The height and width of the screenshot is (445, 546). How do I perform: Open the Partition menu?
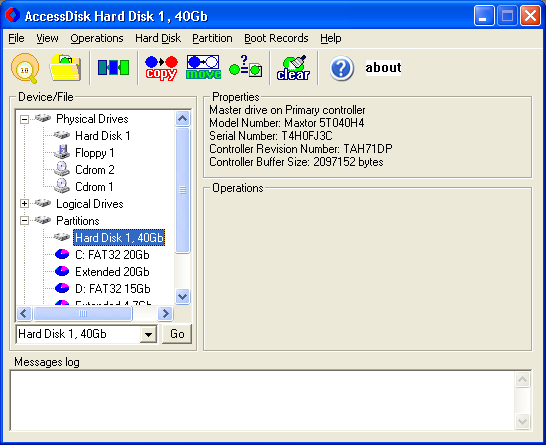[x=212, y=38]
